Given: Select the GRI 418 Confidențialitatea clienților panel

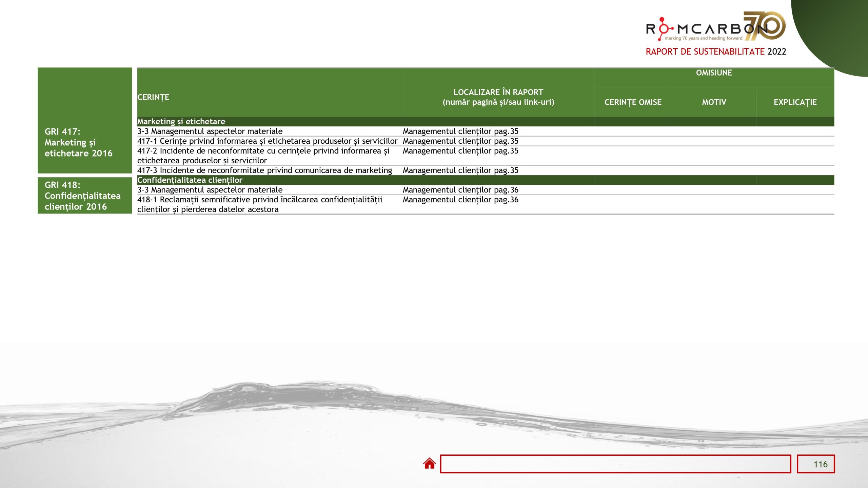Looking at the screenshot, I should [85, 196].
